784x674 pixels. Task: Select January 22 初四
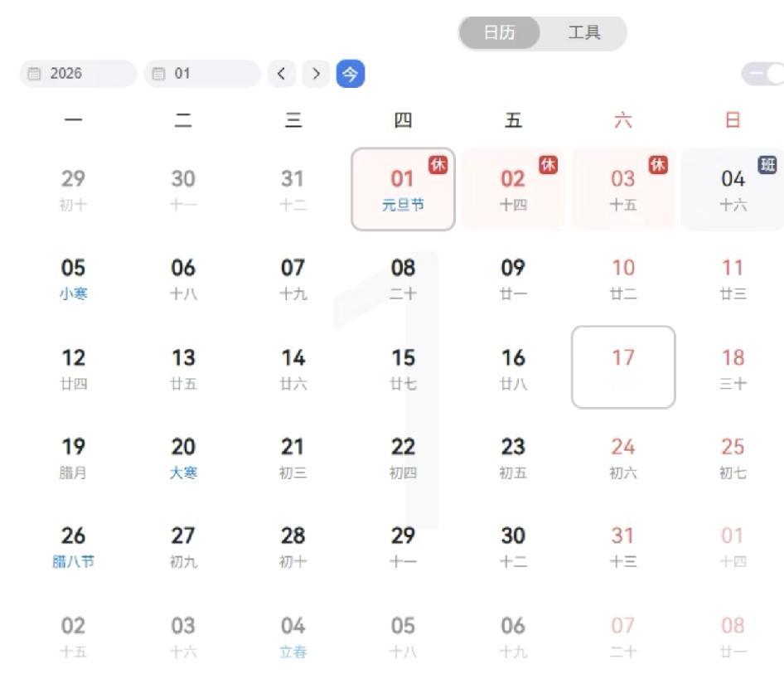[x=403, y=457]
